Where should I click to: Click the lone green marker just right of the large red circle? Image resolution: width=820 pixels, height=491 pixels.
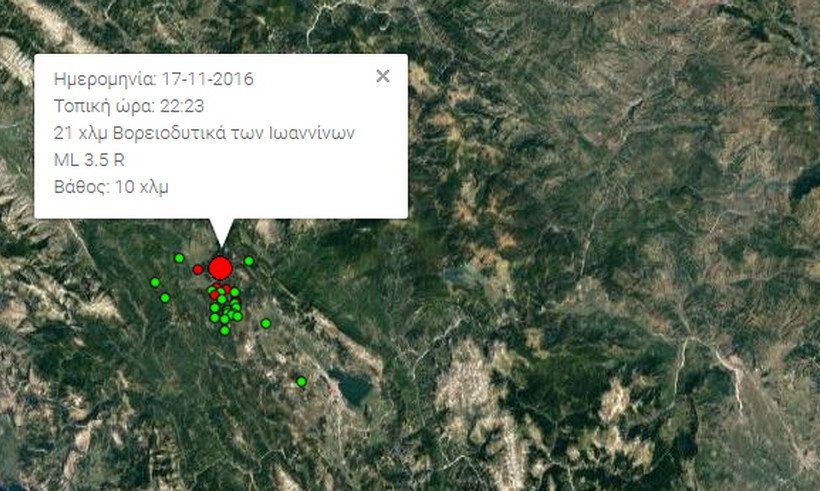(x=249, y=260)
